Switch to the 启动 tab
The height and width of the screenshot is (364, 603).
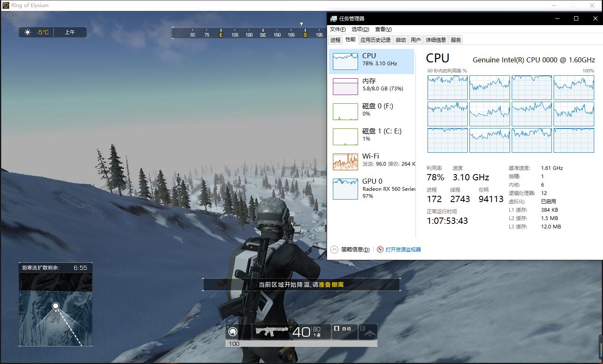[x=401, y=40]
